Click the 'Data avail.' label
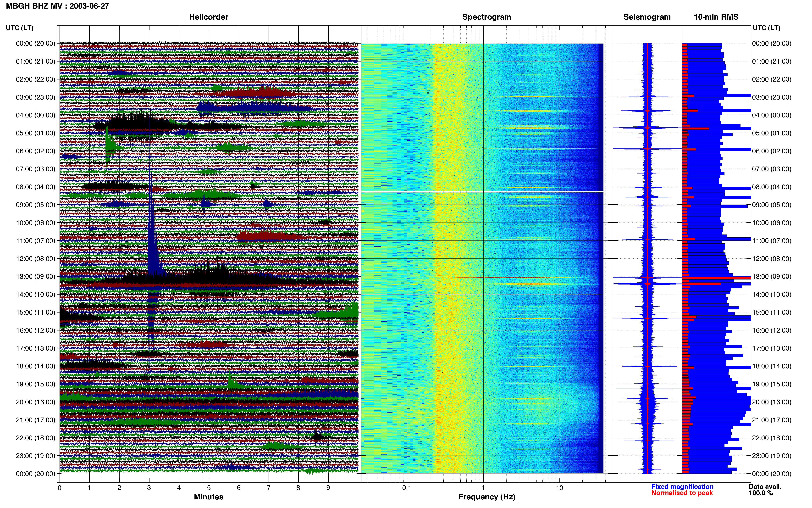 click(x=765, y=486)
